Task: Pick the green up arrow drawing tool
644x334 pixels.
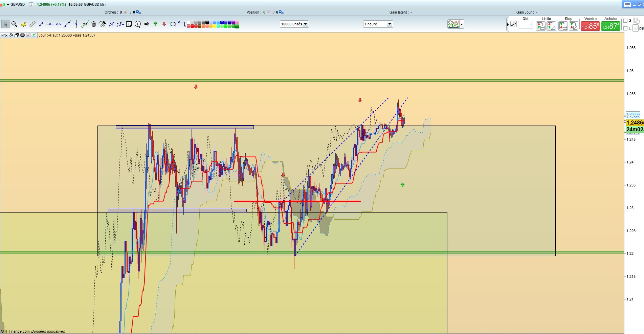Action: 155,24
